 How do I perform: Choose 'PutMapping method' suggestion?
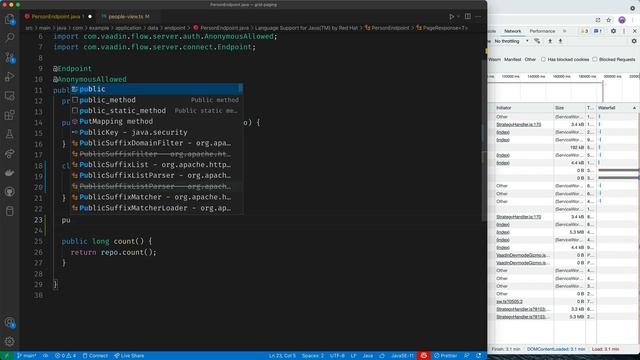pos(156,122)
